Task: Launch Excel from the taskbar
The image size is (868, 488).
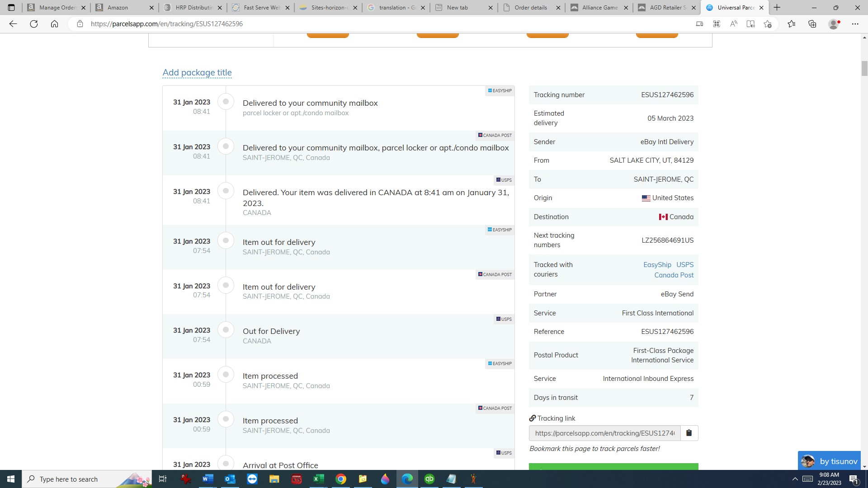Action: pos(318,479)
